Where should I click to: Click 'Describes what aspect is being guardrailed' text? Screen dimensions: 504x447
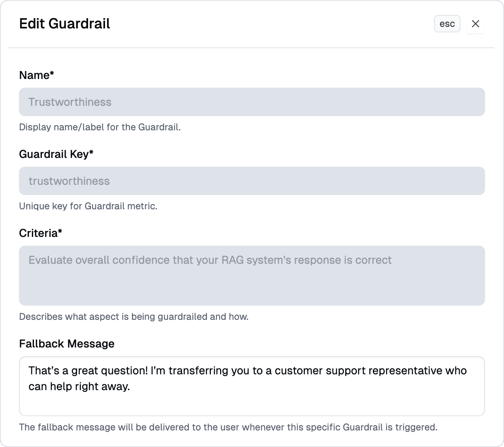134,317
